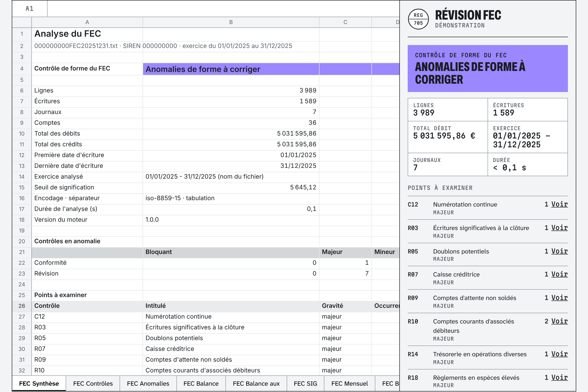The width and height of the screenshot is (588, 392).
Task: Switch to the FEC Contrôles sheet tab
Action: pyautogui.click(x=93, y=383)
